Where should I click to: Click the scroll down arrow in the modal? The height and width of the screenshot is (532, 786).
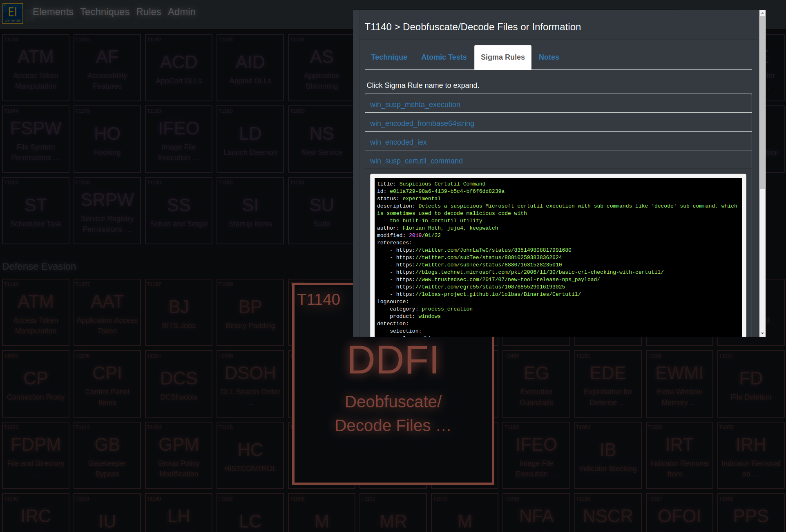point(762,333)
